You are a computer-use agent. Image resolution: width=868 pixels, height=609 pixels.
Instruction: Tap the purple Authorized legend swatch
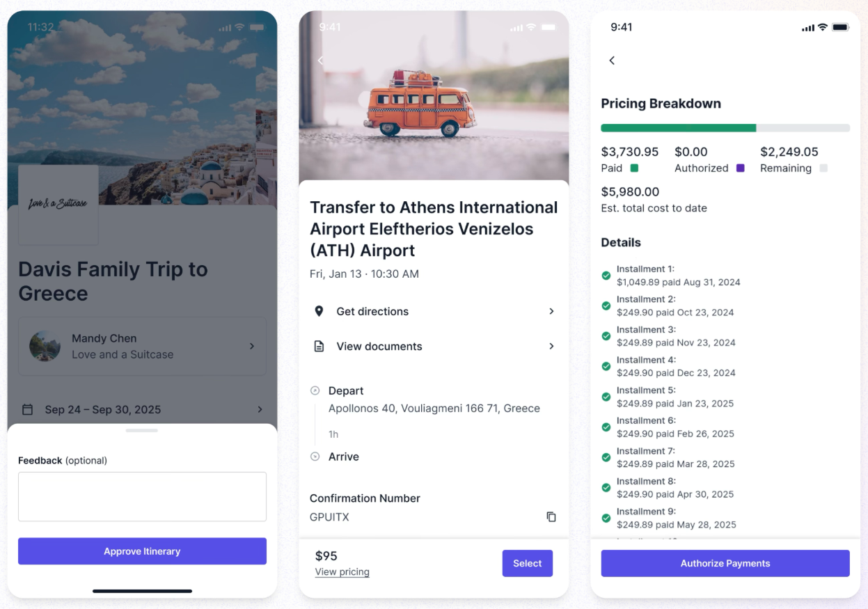(741, 168)
